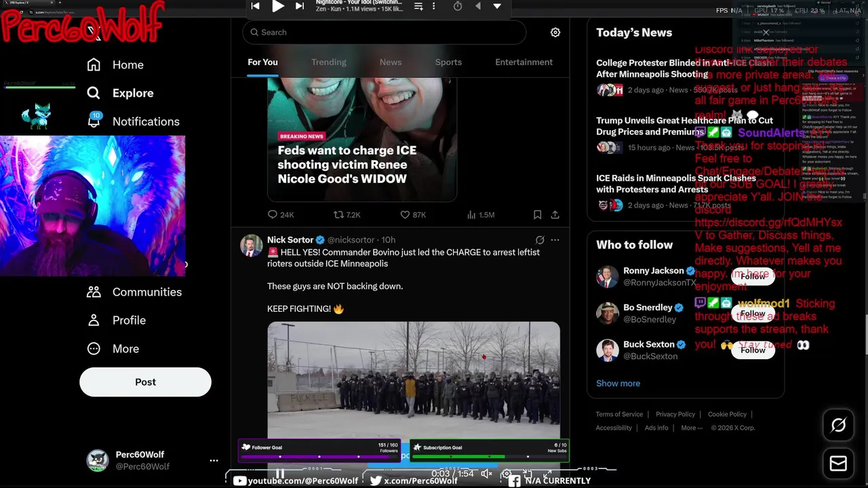Skip to the next track in the media player
The image size is (868, 488).
click(299, 6)
